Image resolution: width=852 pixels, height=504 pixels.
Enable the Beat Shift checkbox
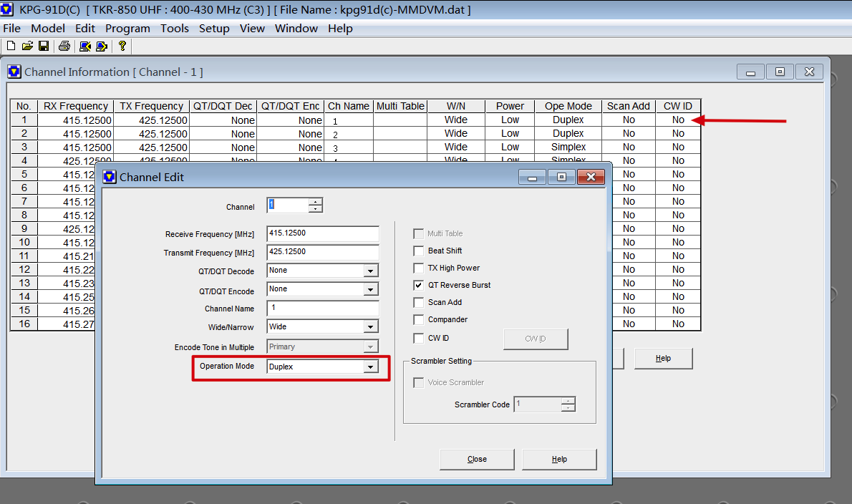click(x=418, y=251)
